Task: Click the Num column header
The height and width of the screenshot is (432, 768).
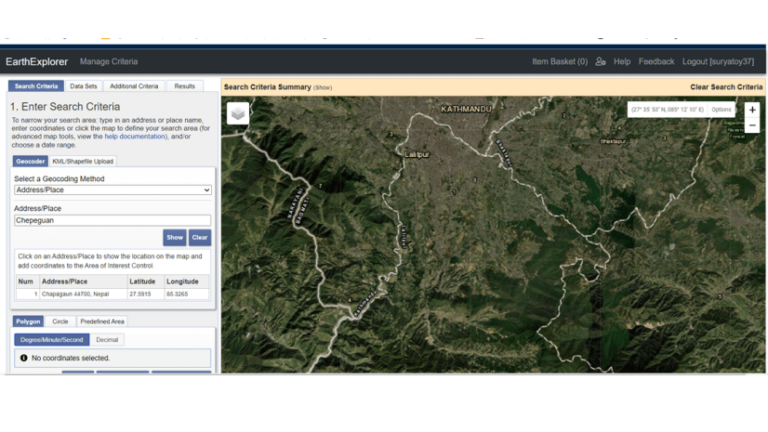Action: click(x=25, y=282)
